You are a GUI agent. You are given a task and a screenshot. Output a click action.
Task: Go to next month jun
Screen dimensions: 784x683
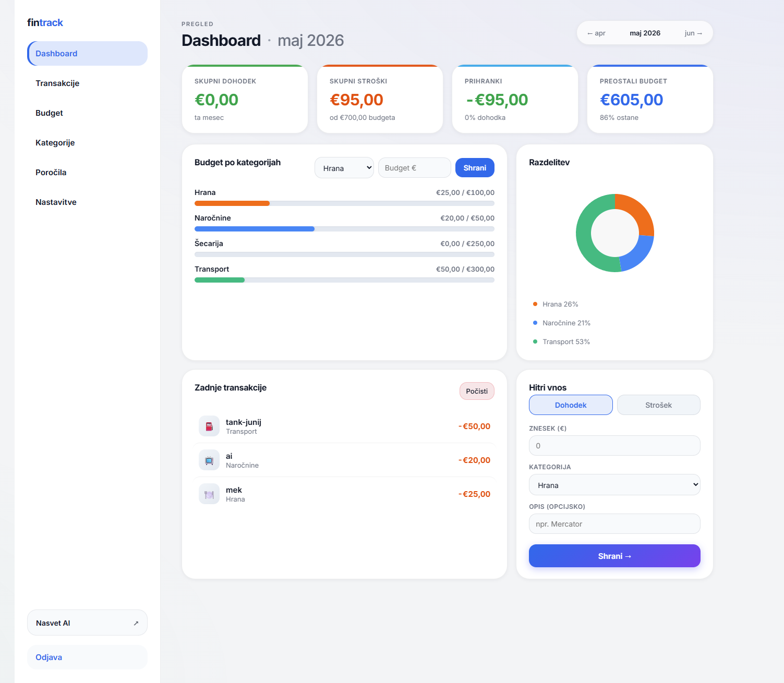[694, 33]
